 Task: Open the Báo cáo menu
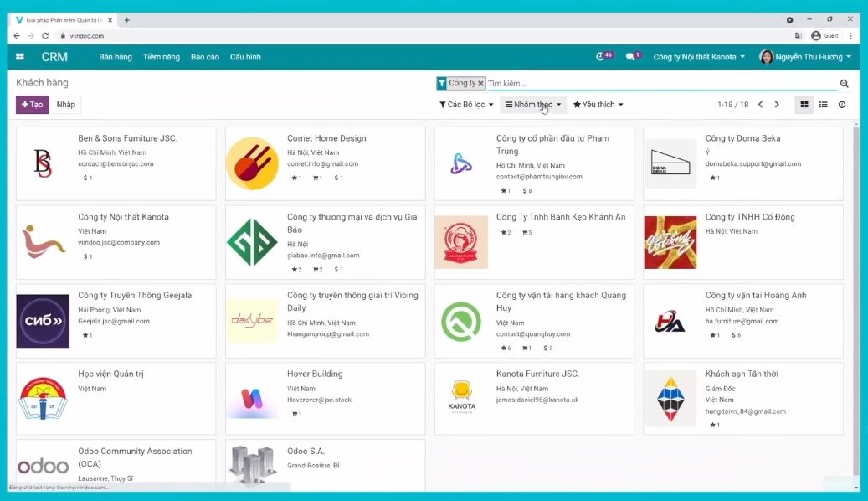click(x=205, y=56)
